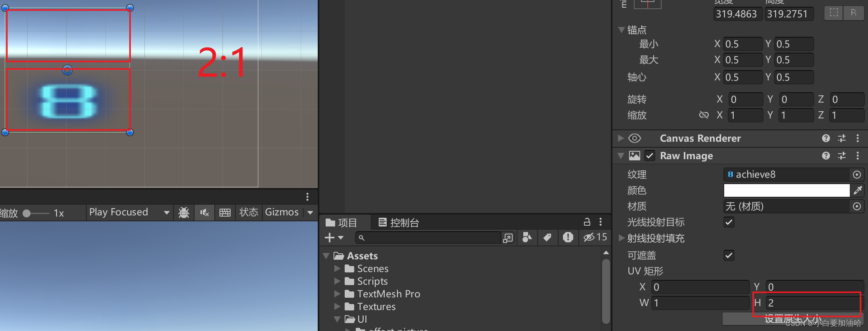
Task: Expand the TextMesh Pro folder
Action: pos(337,294)
